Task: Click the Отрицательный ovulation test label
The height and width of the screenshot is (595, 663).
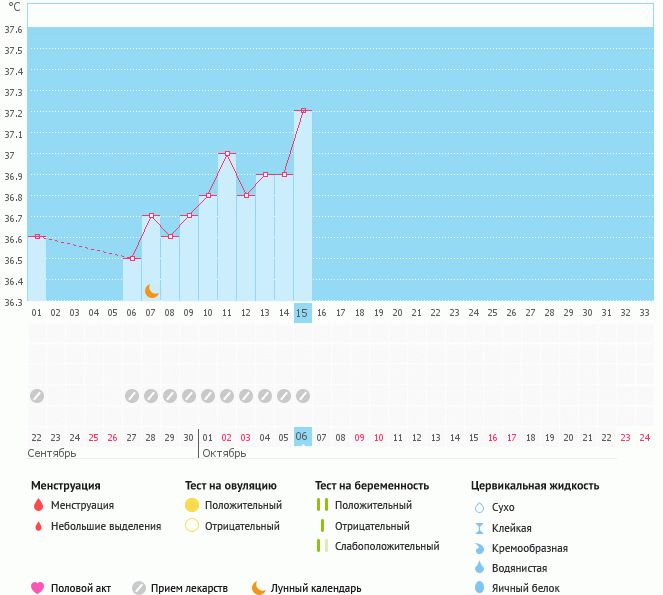Action: click(x=242, y=526)
